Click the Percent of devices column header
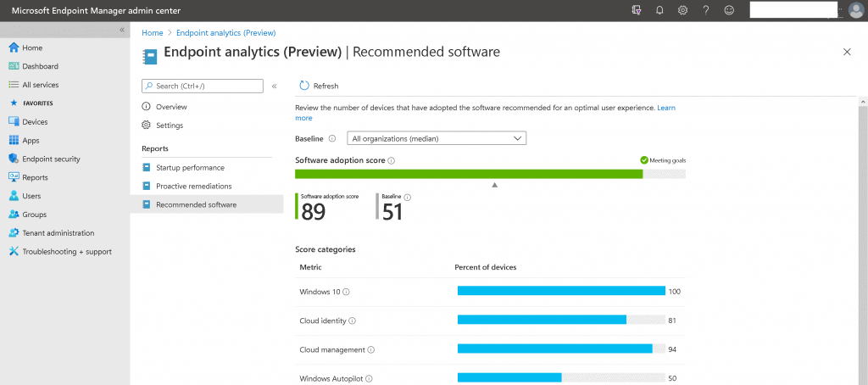Screen dimensions: 868x385 486,267
